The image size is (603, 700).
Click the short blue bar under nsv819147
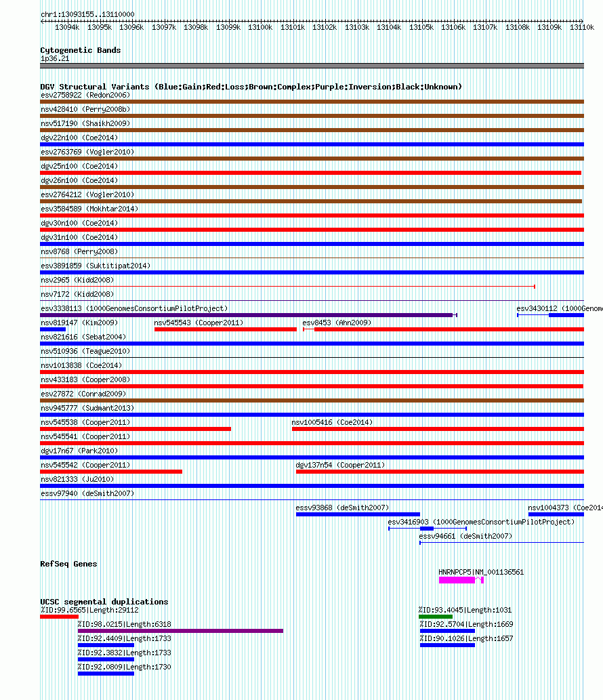[53, 329]
